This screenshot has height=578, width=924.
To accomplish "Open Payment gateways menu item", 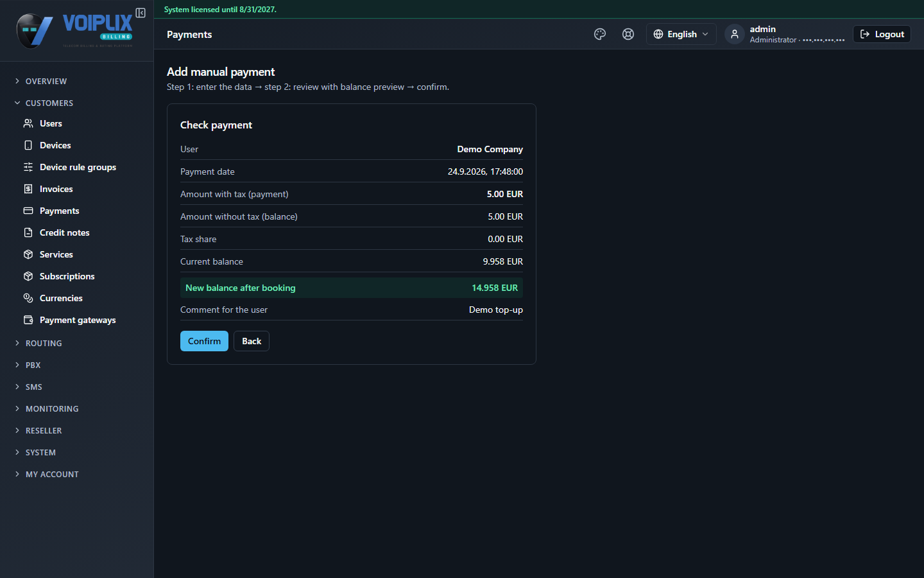I will (78, 320).
